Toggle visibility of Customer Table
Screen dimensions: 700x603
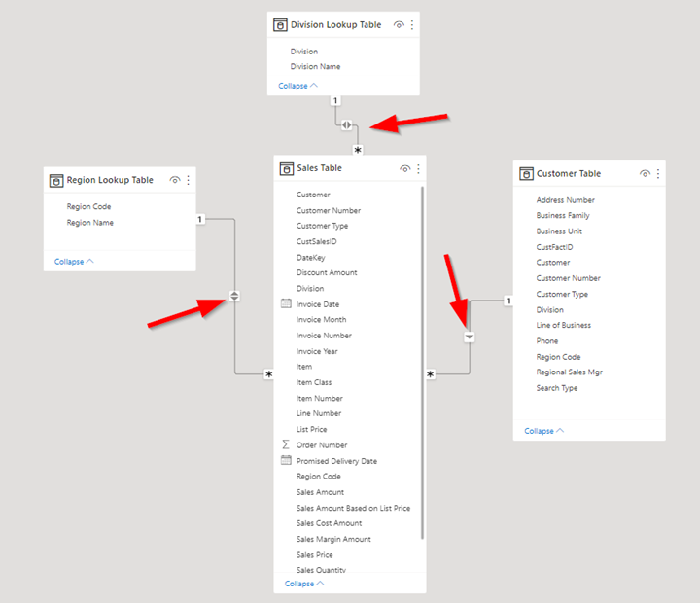[x=645, y=174]
